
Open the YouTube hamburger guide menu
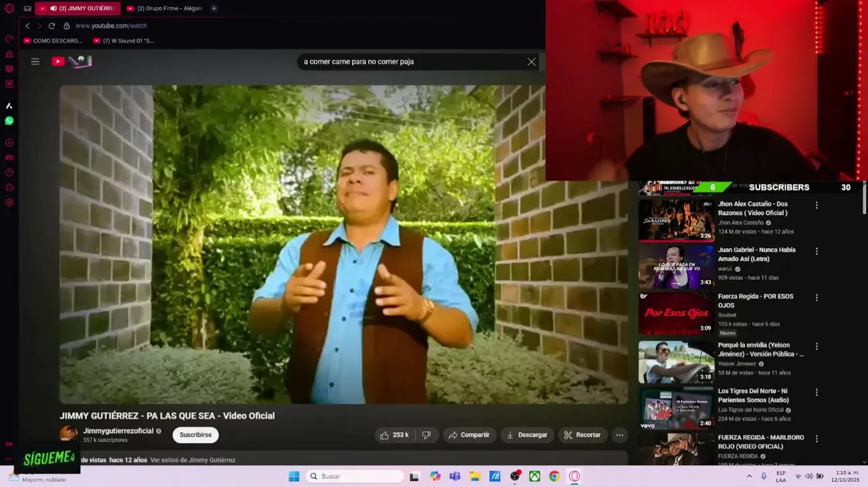coord(35,62)
